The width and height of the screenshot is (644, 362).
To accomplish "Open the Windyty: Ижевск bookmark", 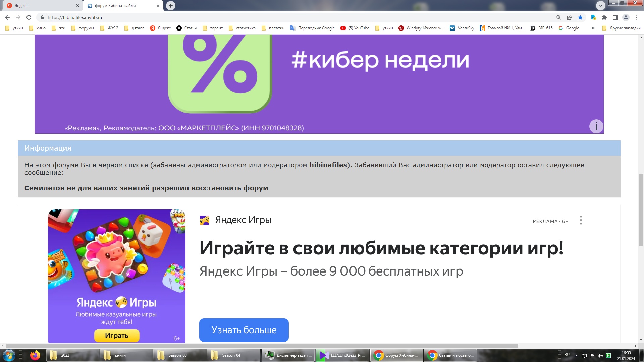I will [x=421, y=28].
